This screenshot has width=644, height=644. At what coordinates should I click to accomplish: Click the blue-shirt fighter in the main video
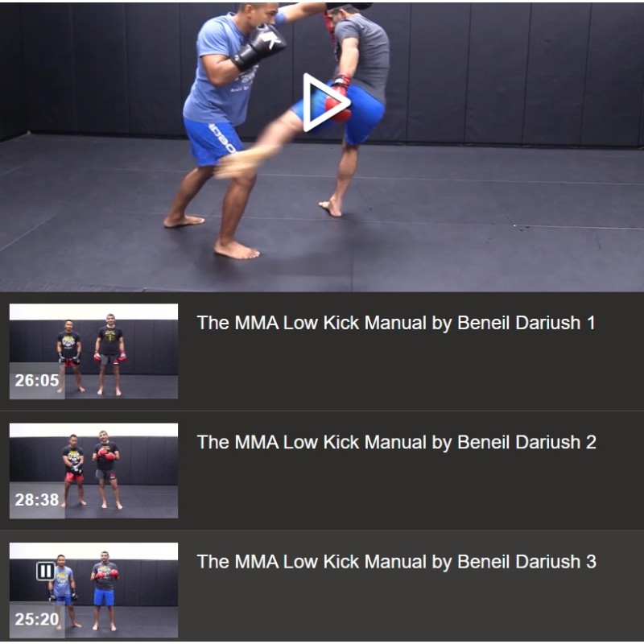222,123
